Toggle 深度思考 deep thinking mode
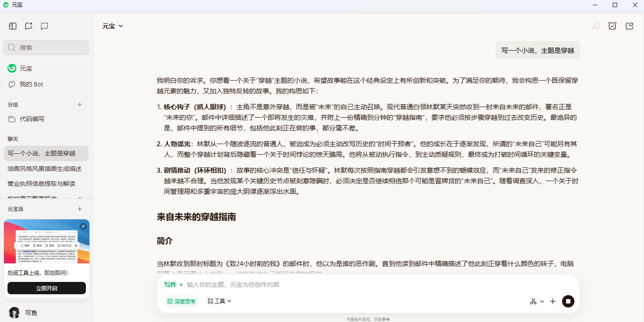Image resolution: width=644 pixels, height=322 pixels. [181, 301]
